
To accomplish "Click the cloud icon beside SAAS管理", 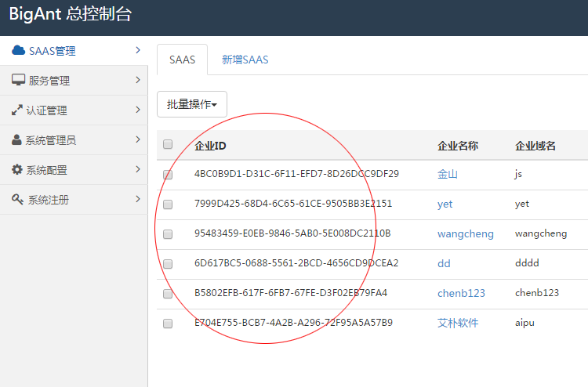I will [19, 51].
